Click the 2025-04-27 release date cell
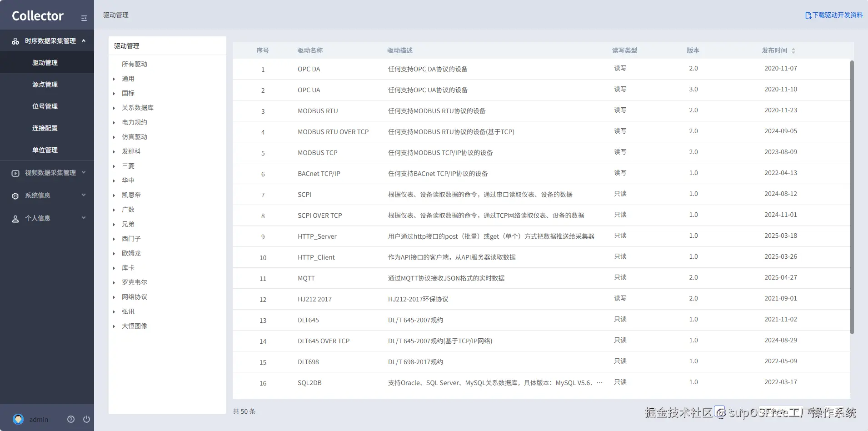This screenshot has width=868, height=431. pos(781,277)
